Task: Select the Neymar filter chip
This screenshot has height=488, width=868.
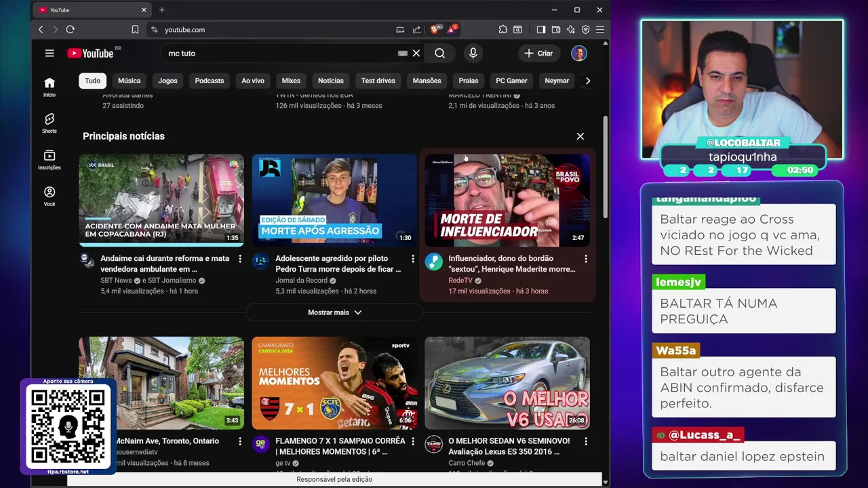Action: pos(557,81)
